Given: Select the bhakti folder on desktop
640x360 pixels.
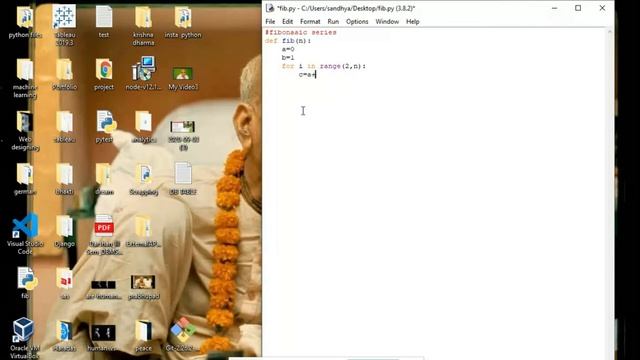Looking at the screenshot, I should tap(64, 179).
